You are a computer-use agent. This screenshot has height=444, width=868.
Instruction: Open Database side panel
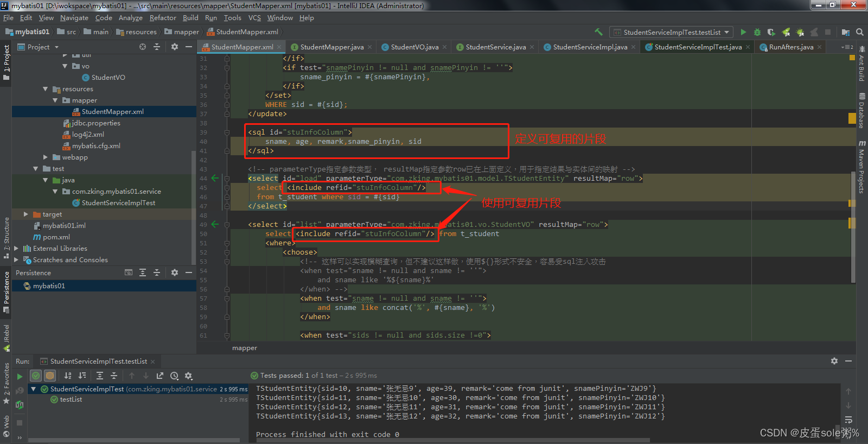point(861,110)
